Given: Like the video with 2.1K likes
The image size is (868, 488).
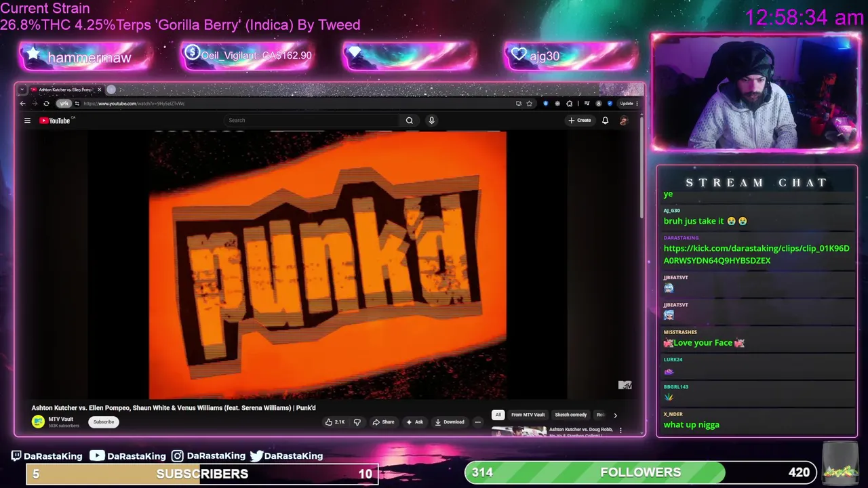Looking at the screenshot, I should (335, 422).
